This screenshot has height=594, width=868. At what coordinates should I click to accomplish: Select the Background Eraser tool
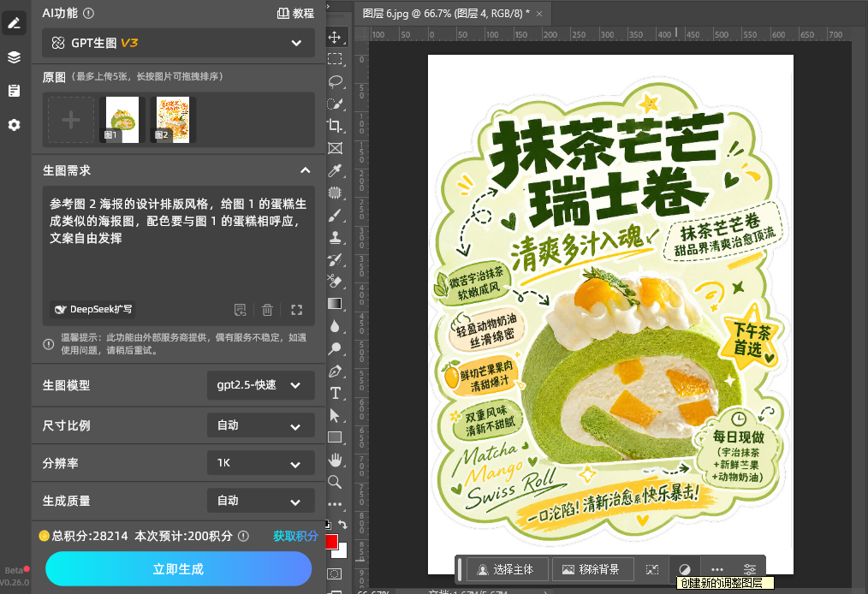click(x=335, y=282)
